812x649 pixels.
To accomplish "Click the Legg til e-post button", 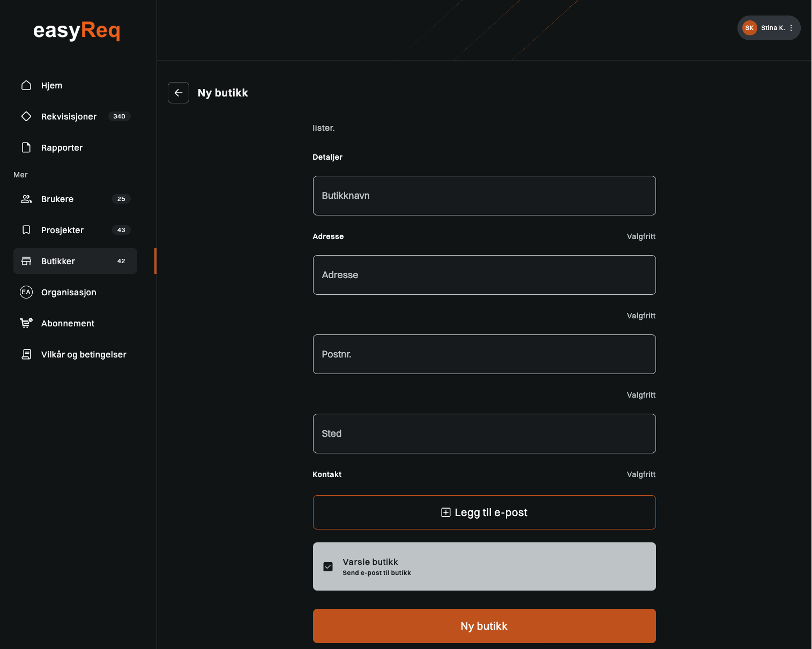I will 485,512.
